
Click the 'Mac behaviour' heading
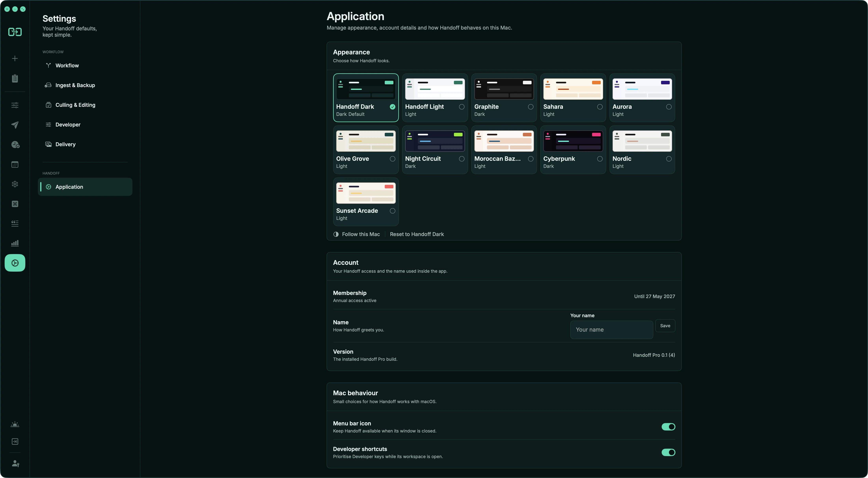[x=355, y=393]
